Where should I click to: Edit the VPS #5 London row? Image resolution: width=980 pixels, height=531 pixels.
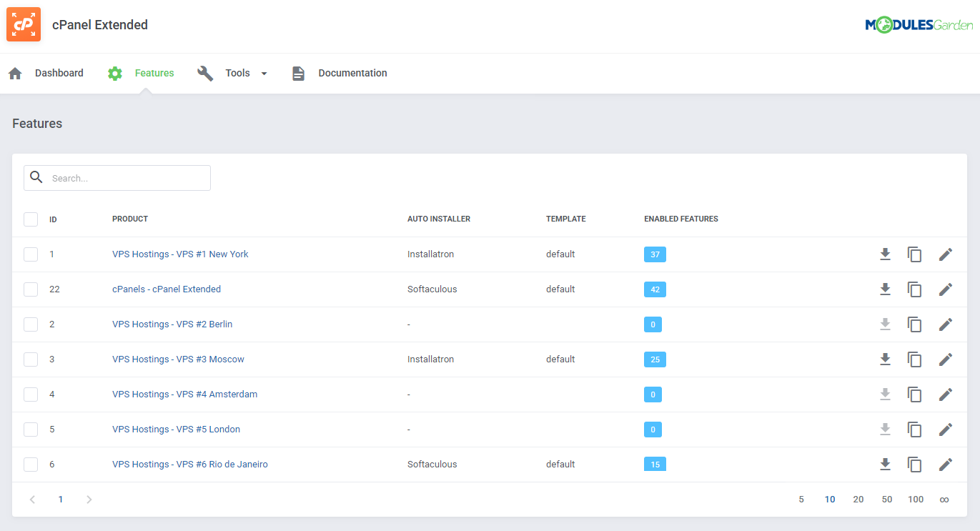tap(946, 429)
